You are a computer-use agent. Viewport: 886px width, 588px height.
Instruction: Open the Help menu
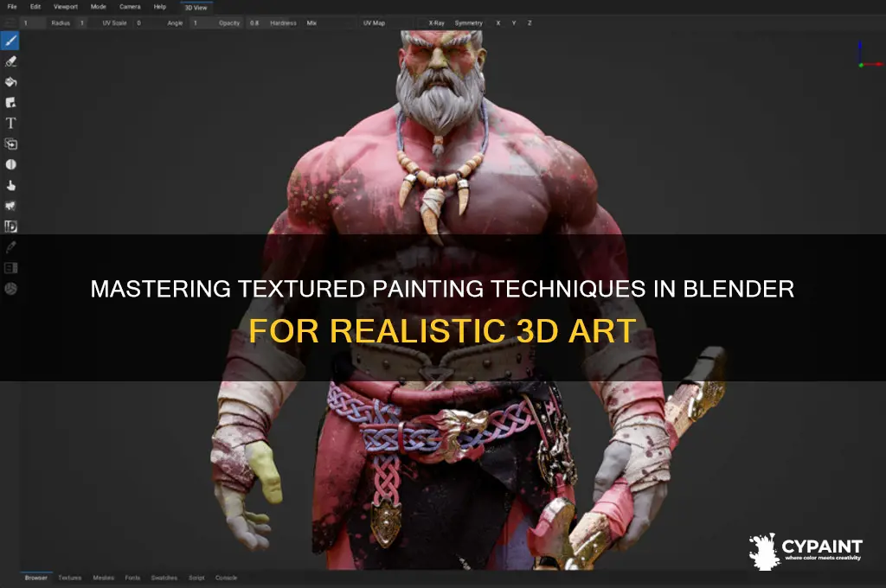[160, 7]
